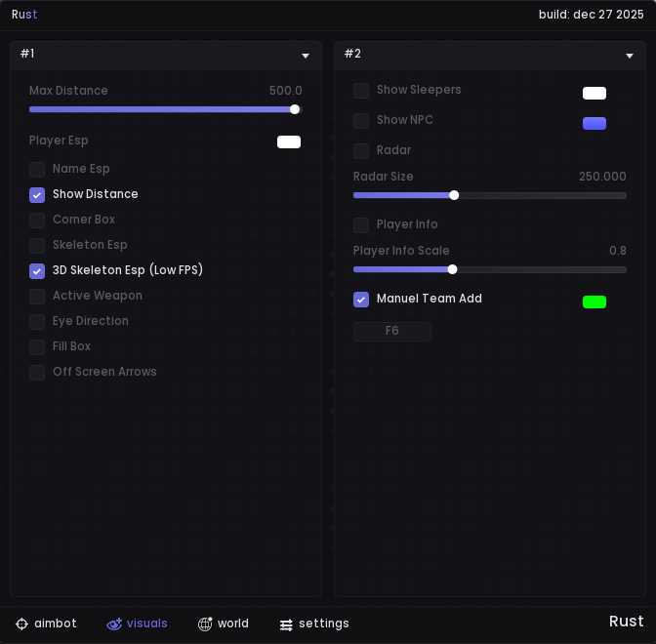The width and height of the screenshot is (656, 644).
Task: Uncheck Manuel Team Add
Action: [x=361, y=300]
